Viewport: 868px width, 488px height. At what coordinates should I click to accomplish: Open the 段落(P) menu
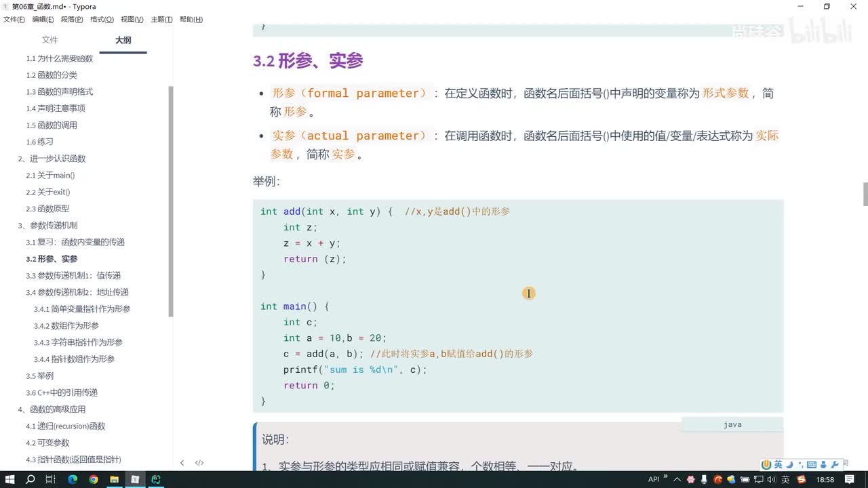72,20
